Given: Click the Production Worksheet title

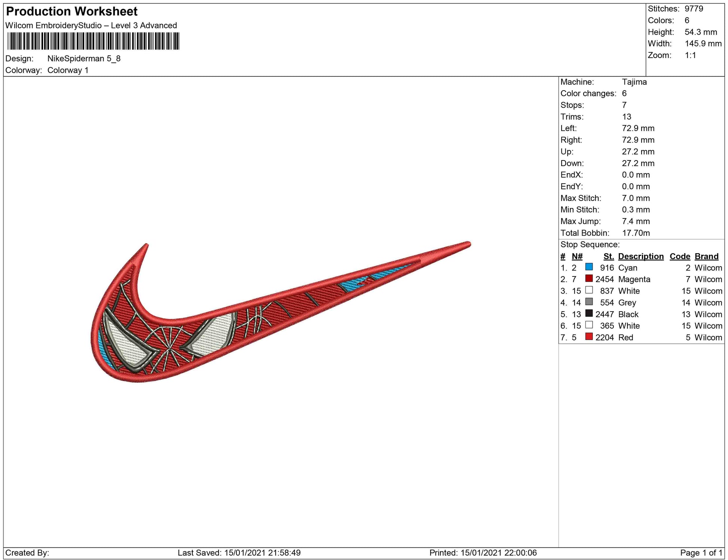Looking at the screenshot, I should pos(72,12).
